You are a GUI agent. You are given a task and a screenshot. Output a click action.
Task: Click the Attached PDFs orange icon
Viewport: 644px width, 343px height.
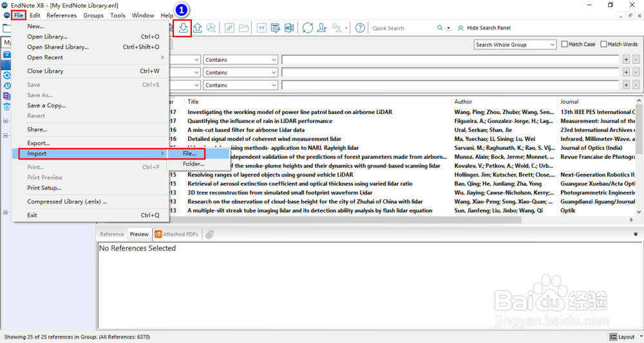click(158, 234)
